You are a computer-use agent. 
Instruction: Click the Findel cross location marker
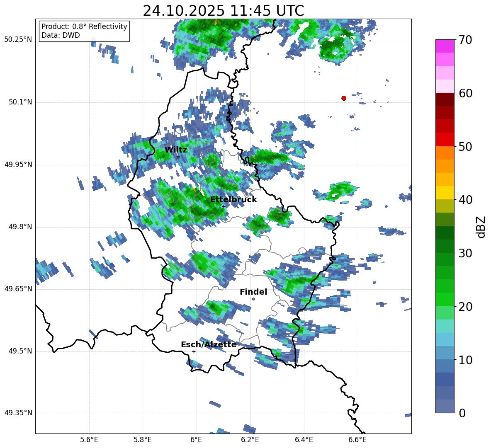coord(253,299)
